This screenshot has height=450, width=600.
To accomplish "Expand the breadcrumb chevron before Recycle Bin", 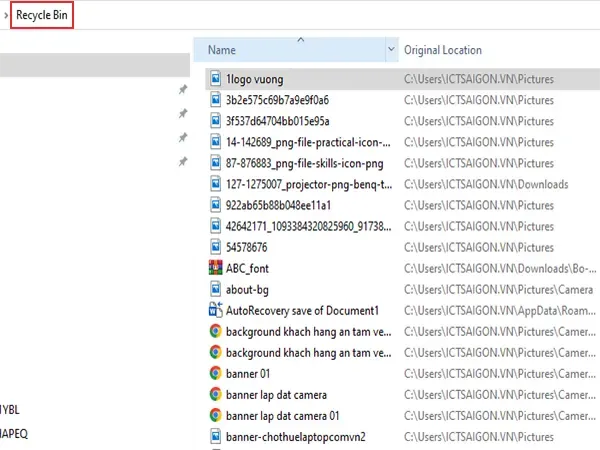I will click(6, 15).
